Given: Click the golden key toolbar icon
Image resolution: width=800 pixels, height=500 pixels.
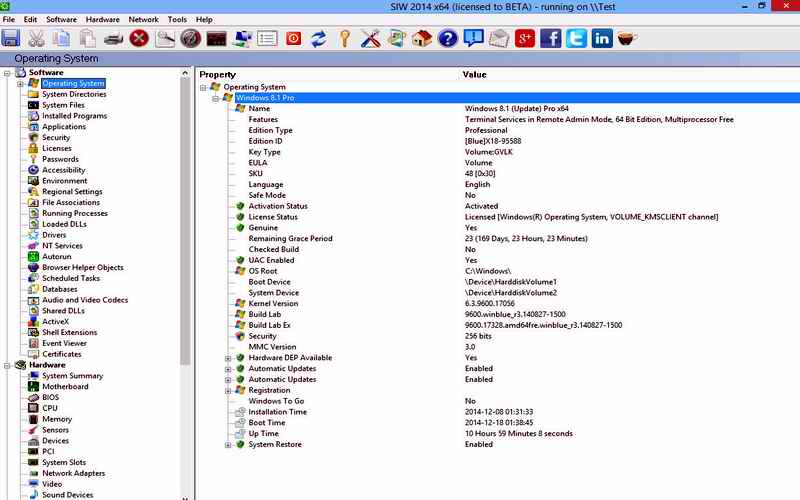Looking at the screenshot, I should (x=345, y=39).
